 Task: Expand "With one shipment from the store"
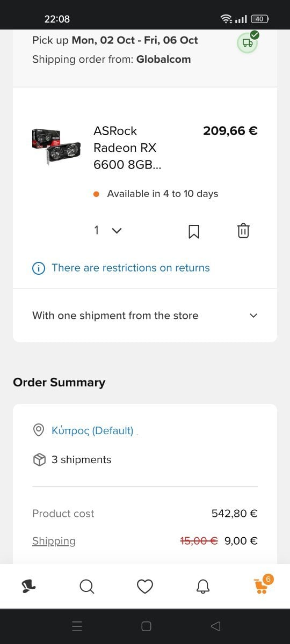[x=145, y=316]
